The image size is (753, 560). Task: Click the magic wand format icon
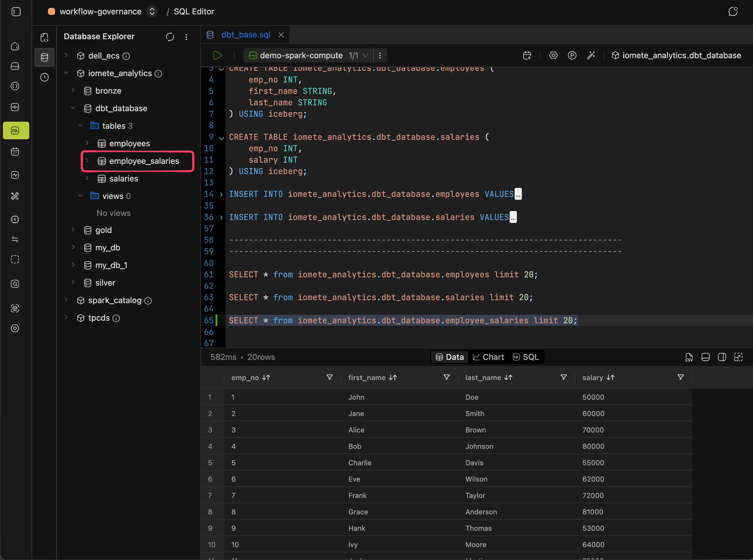[591, 55]
